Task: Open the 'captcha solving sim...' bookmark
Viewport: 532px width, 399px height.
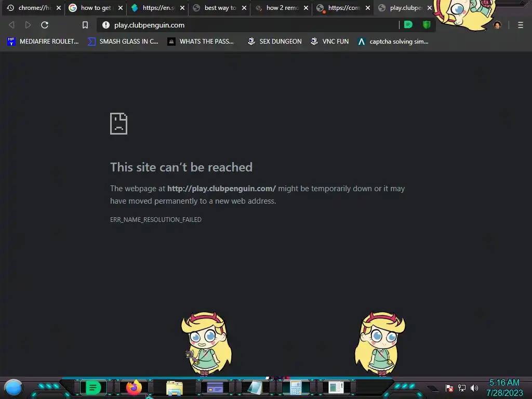Action: pyautogui.click(x=394, y=42)
